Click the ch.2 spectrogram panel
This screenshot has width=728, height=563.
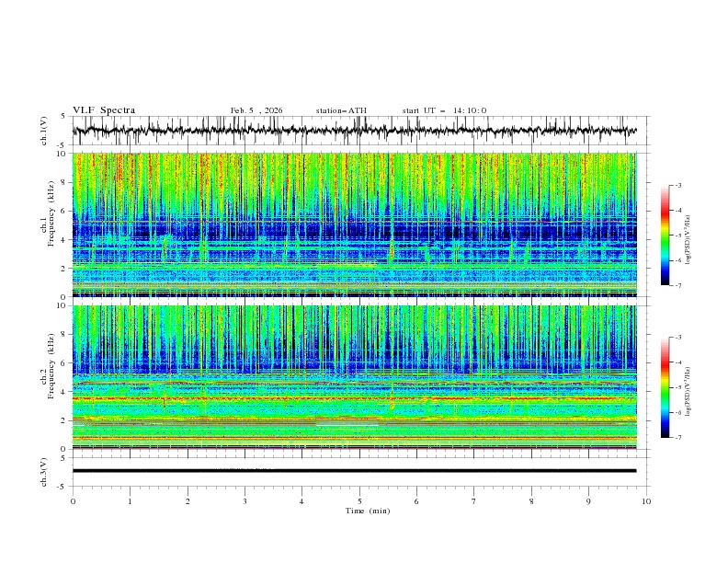pos(355,377)
